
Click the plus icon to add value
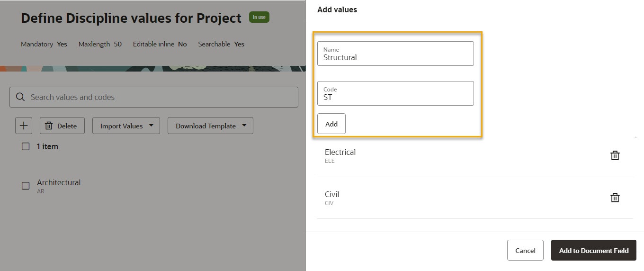point(24,126)
